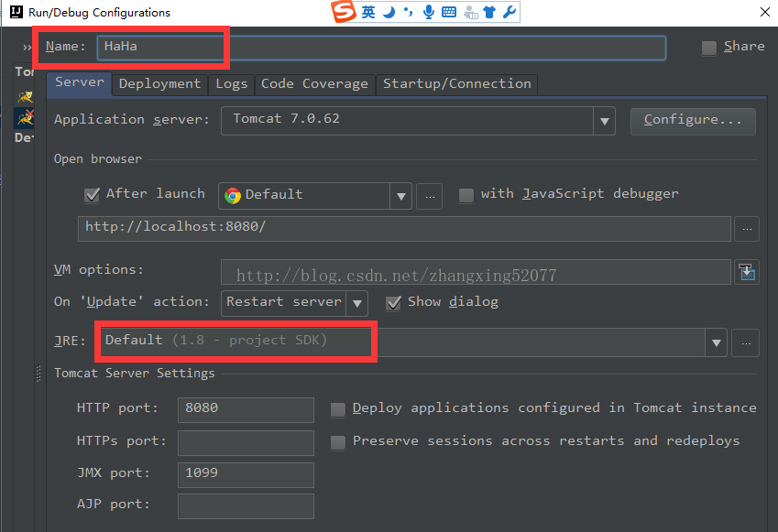Expand the JRE dropdown arrow

pos(716,342)
